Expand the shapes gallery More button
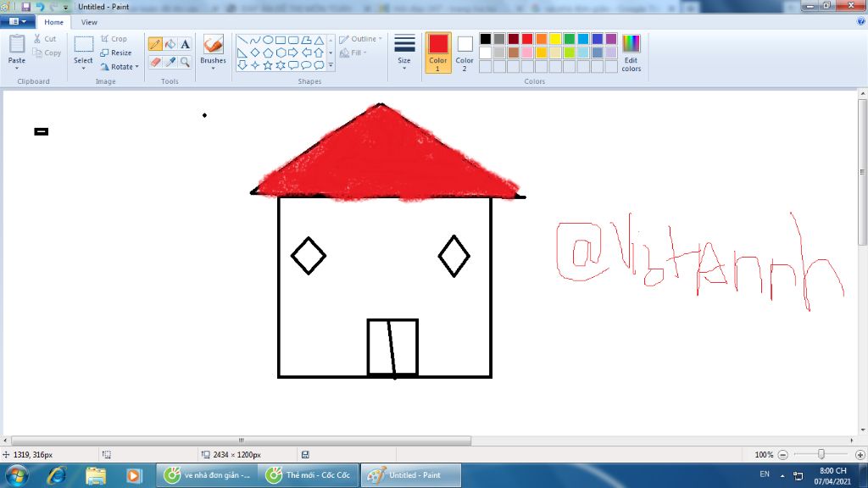This screenshot has height=488, width=868. pos(331,65)
